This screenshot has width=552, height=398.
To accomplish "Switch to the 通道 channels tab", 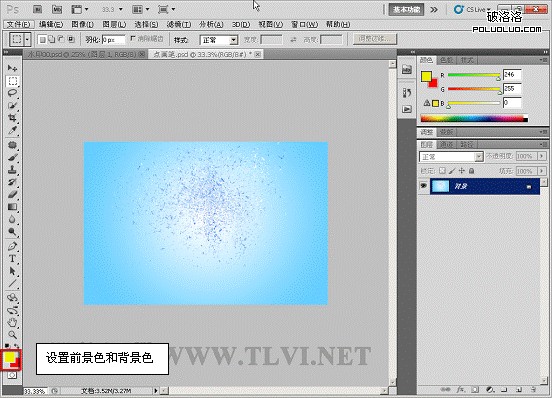I will pos(447,145).
